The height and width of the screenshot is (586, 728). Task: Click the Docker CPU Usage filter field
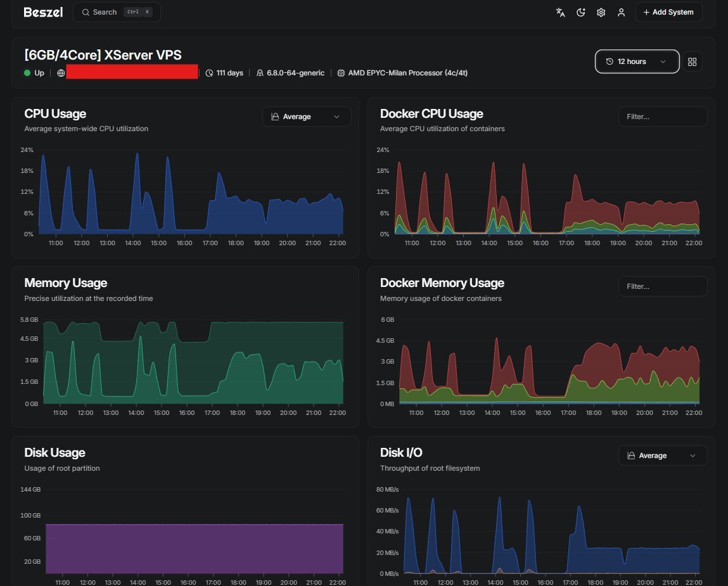pyautogui.click(x=662, y=117)
